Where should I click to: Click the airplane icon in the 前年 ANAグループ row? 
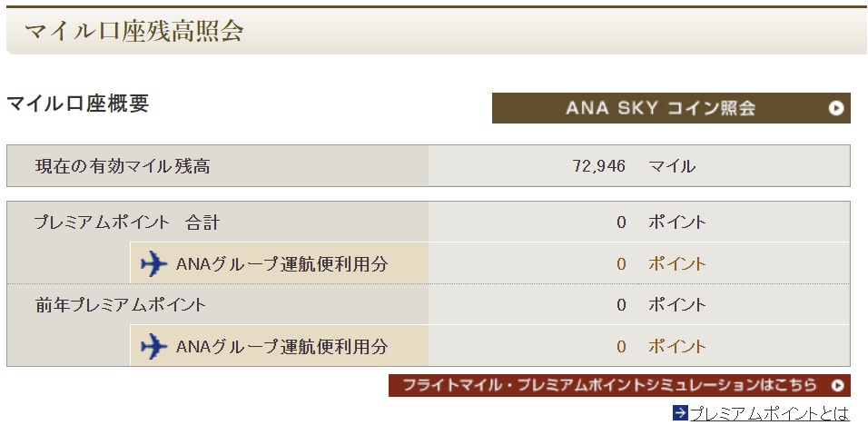point(153,346)
